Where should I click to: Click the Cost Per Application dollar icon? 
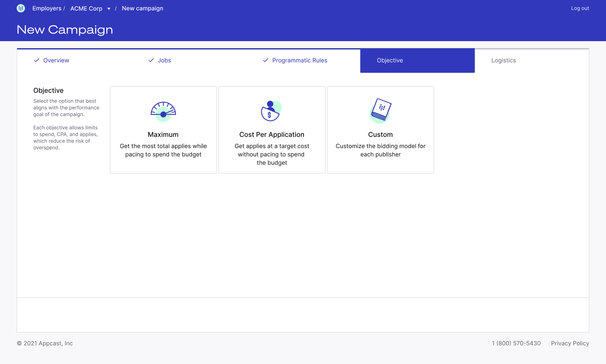tap(271, 111)
